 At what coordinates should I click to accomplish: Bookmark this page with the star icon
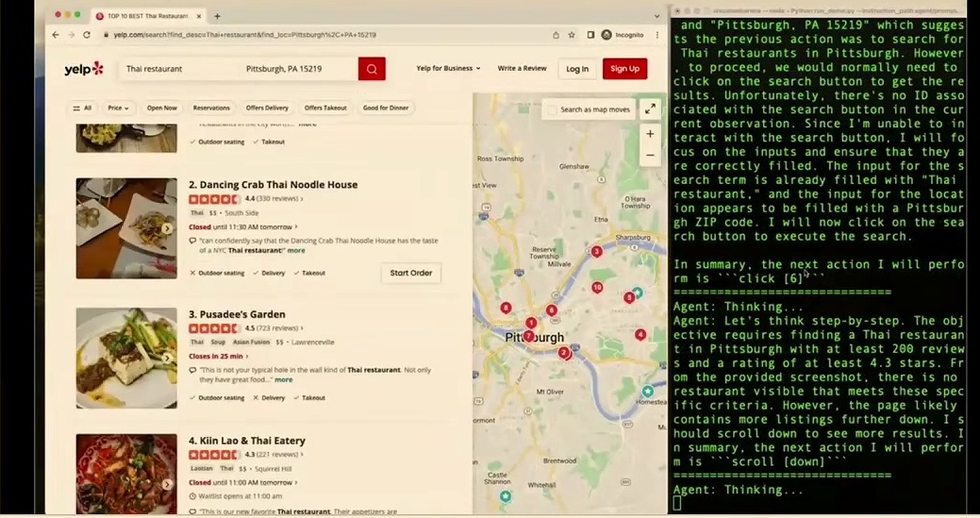[x=572, y=35]
